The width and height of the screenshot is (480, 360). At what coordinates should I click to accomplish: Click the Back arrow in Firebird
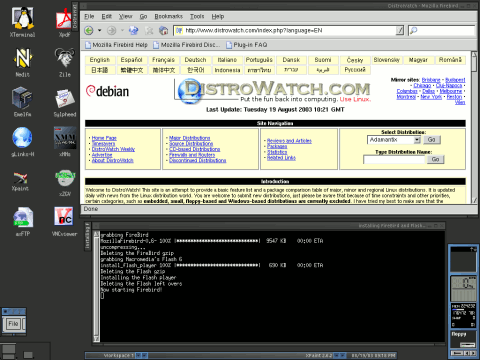(89, 31)
